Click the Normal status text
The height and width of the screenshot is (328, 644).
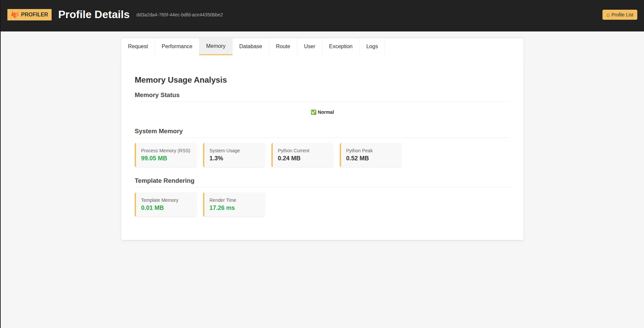(326, 112)
